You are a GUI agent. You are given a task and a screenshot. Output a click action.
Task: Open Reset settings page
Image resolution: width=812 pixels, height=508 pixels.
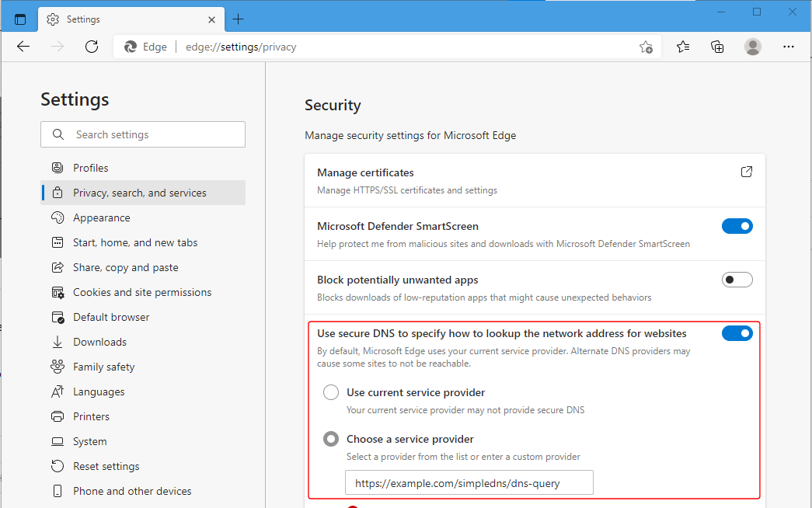pos(143,466)
